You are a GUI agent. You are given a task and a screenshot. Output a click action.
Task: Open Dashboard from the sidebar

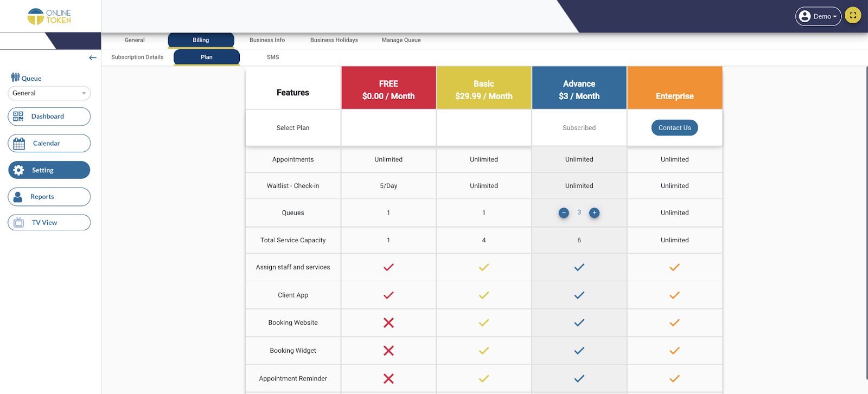[x=49, y=117]
